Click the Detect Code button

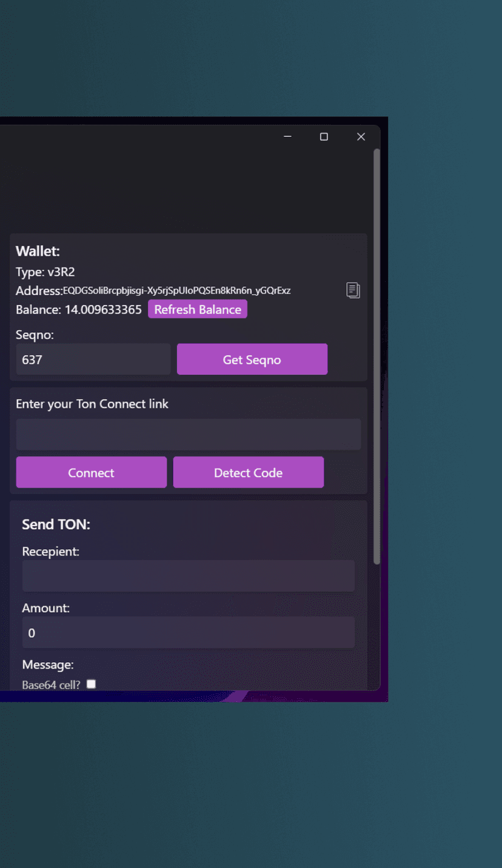click(248, 472)
